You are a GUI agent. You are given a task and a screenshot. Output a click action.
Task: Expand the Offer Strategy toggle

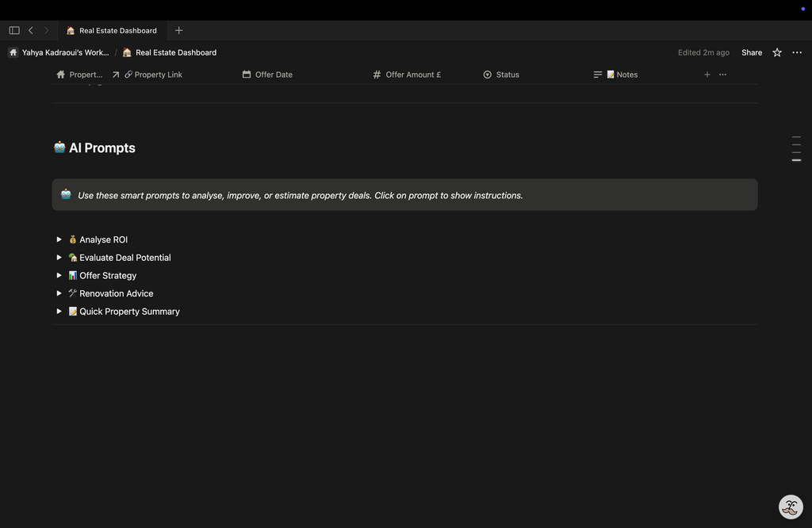(x=59, y=275)
